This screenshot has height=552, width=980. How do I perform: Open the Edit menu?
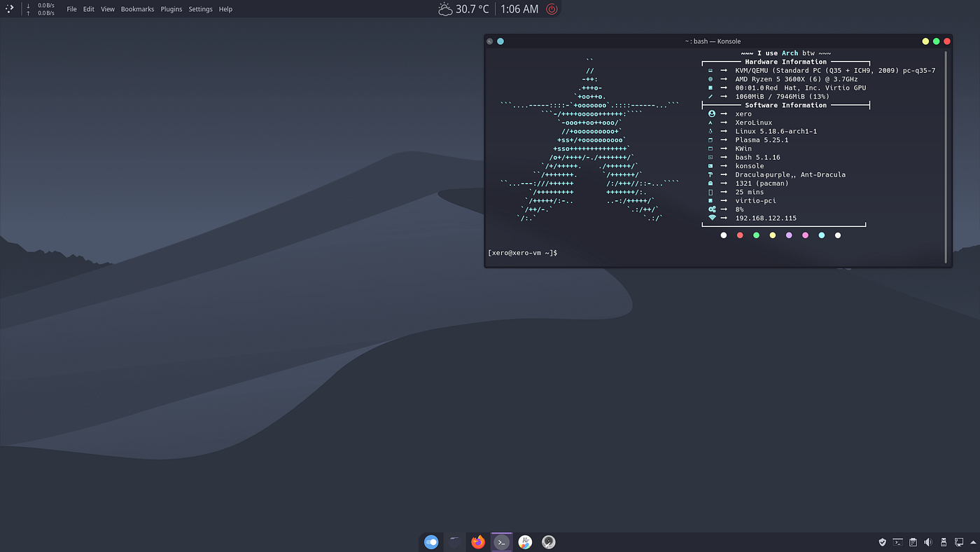point(89,9)
